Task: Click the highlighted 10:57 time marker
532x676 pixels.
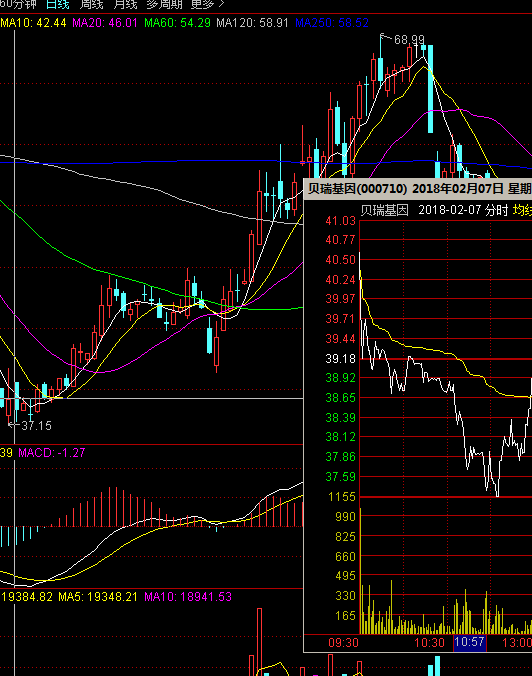Action: 470,642
